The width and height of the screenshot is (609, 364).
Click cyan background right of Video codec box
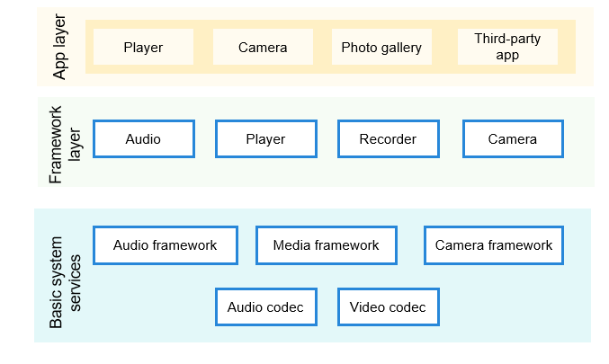pos(513,307)
